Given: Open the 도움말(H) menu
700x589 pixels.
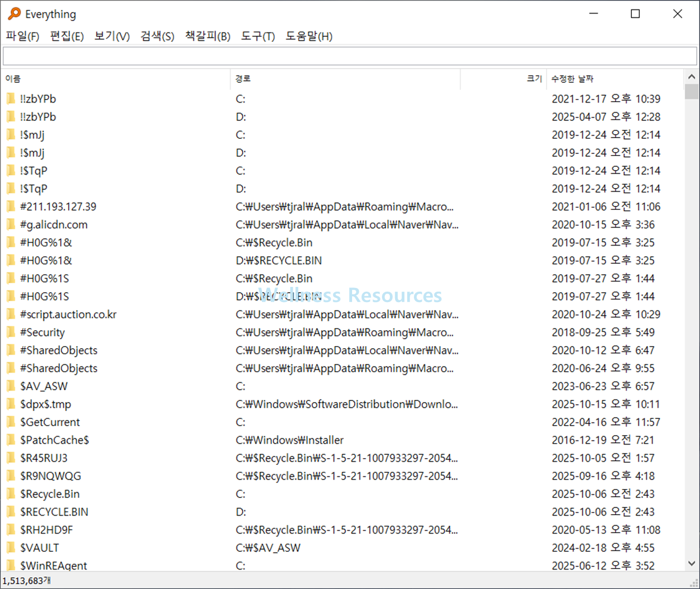Looking at the screenshot, I should point(309,36).
